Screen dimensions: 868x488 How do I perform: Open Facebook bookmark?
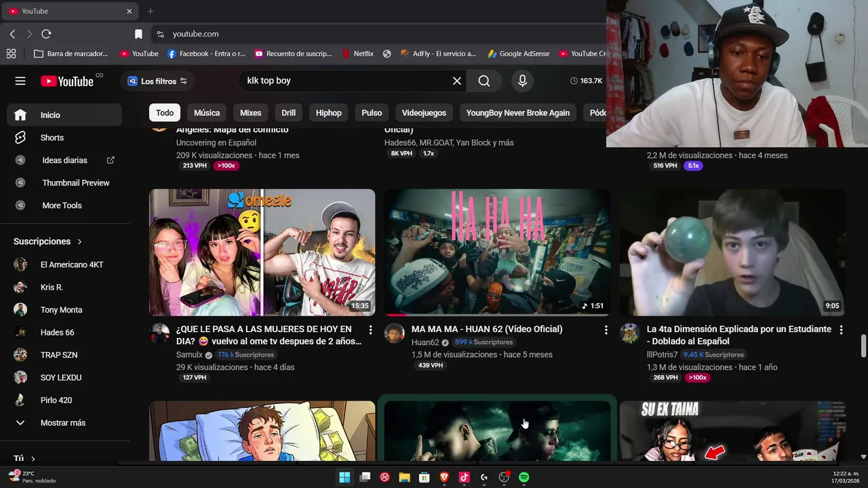pyautogui.click(x=206, y=54)
